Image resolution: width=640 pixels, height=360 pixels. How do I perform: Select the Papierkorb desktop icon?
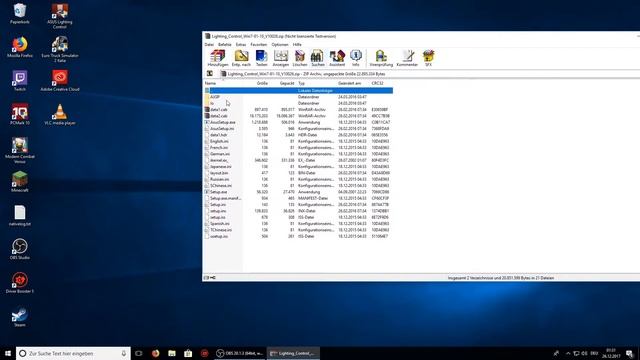[x=20, y=13]
